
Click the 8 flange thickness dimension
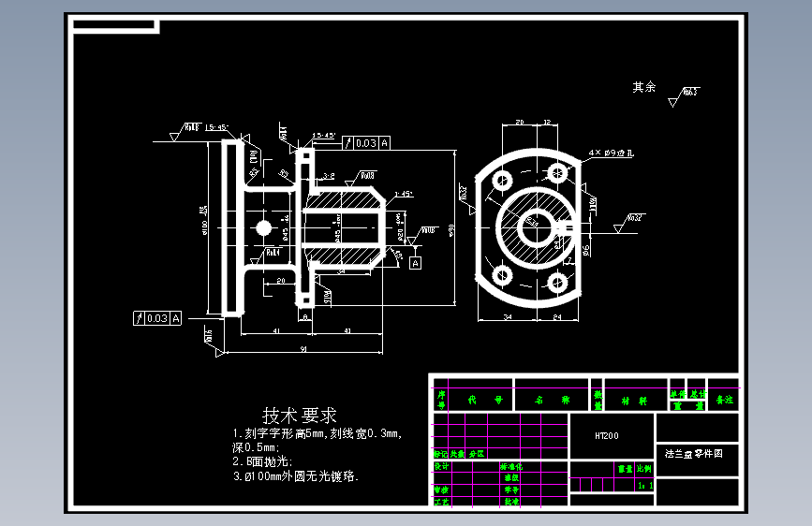point(305,317)
